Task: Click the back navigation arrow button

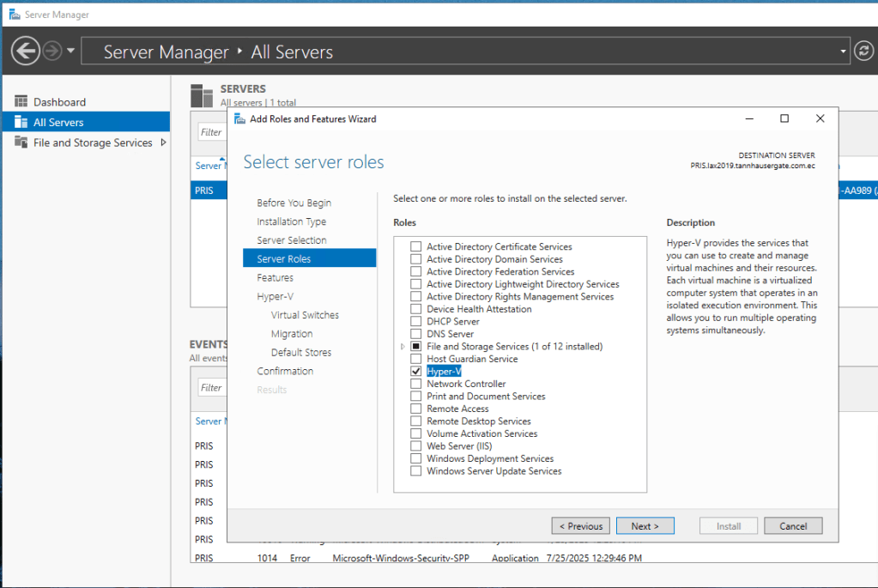Action: (26, 52)
